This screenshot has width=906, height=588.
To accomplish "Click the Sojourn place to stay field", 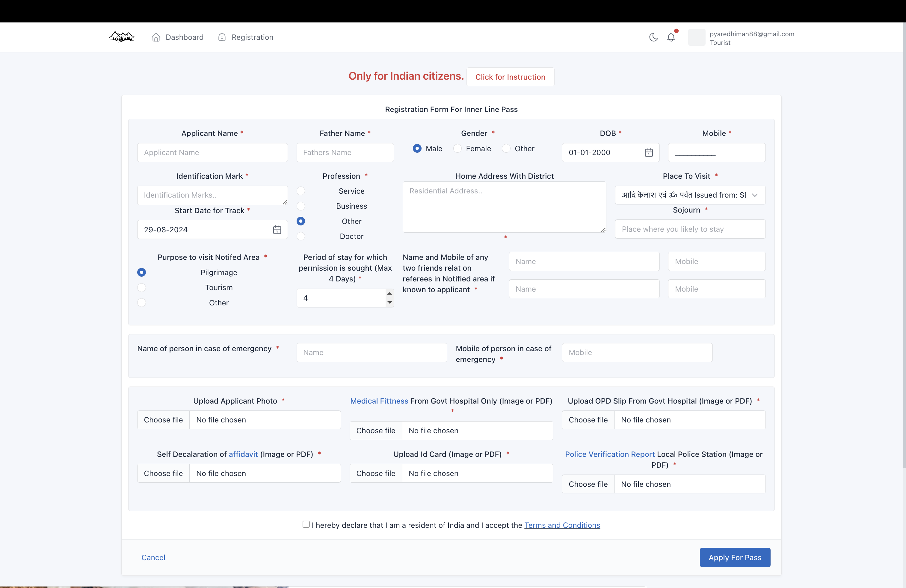I will tap(690, 229).
